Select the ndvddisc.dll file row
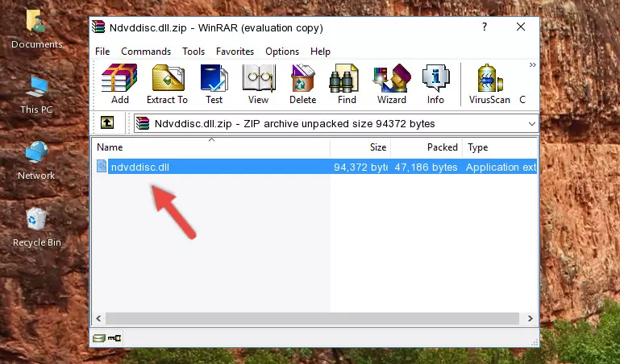Screen dimensions: 620x364 (x=315, y=167)
